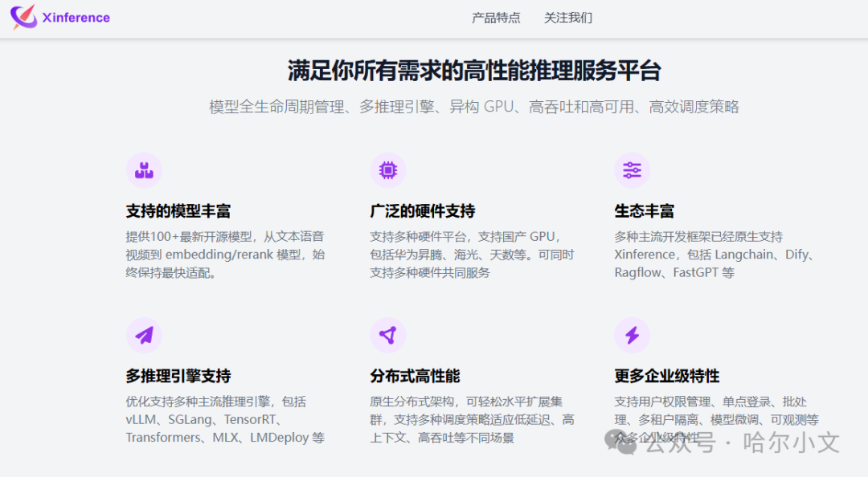Click the Xinference brand name text

[76, 18]
